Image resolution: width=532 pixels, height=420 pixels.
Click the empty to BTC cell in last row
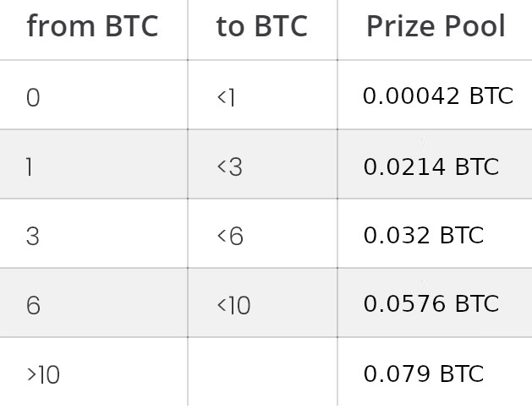pyautogui.click(x=262, y=372)
